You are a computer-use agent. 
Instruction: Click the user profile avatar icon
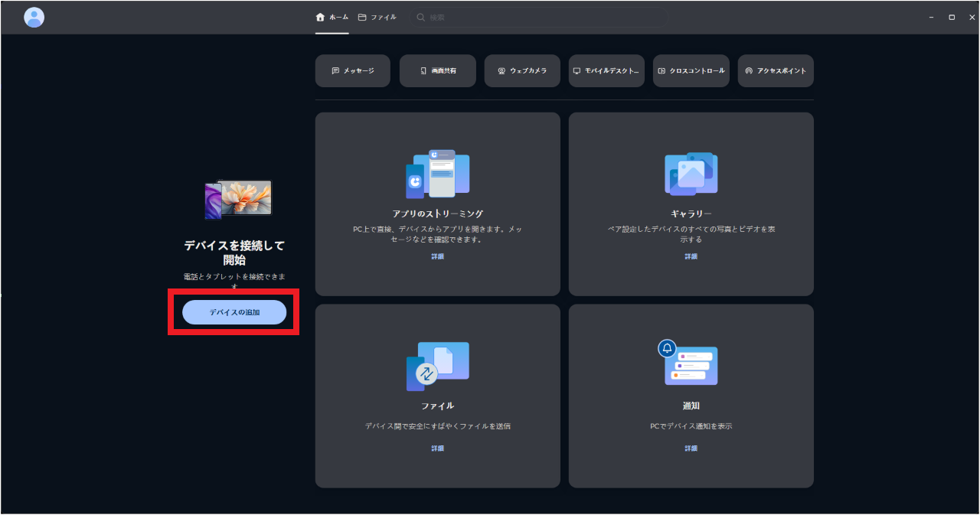click(x=34, y=17)
